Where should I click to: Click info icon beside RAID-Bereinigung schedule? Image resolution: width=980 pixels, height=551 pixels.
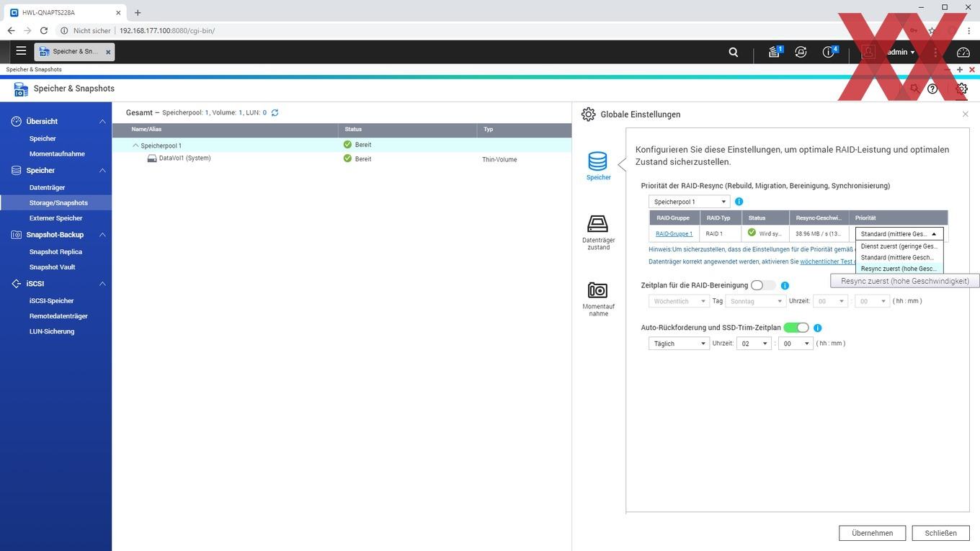tap(785, 286)
